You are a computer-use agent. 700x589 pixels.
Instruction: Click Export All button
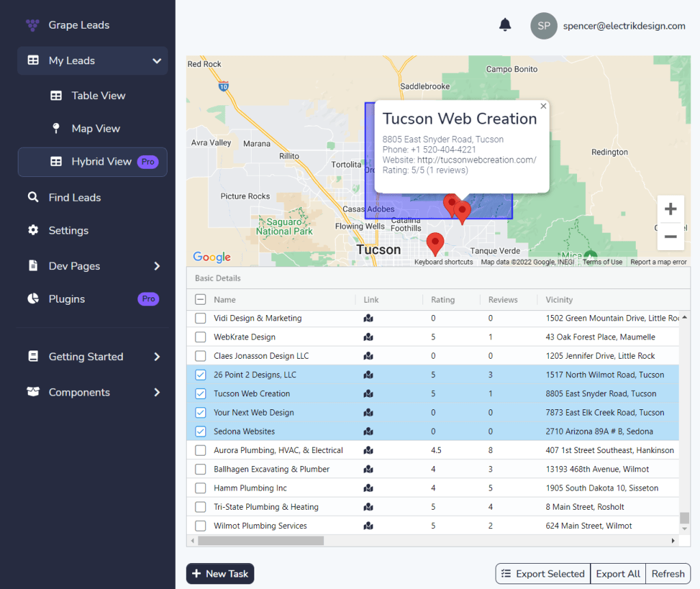click(x=618, y=574)
